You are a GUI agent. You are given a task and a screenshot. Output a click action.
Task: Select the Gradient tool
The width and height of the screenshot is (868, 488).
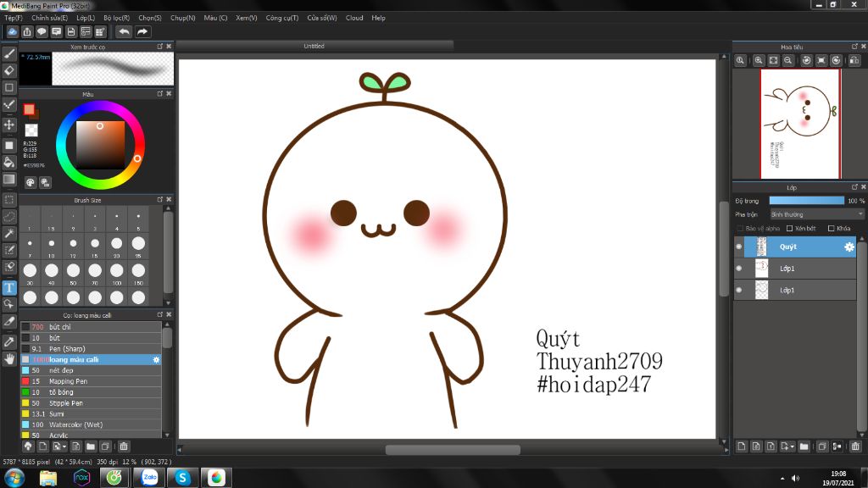point(8,180)
